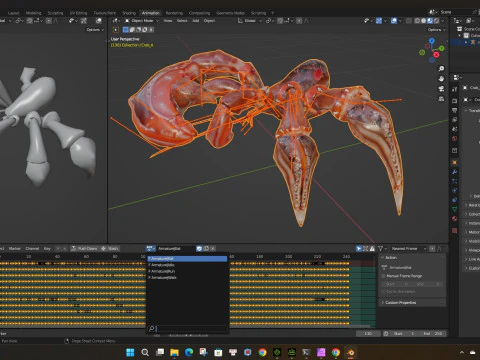Select the fourth action in the list
Image resolution: width=480 pixels, height=360 pixels.
(187, 277)
